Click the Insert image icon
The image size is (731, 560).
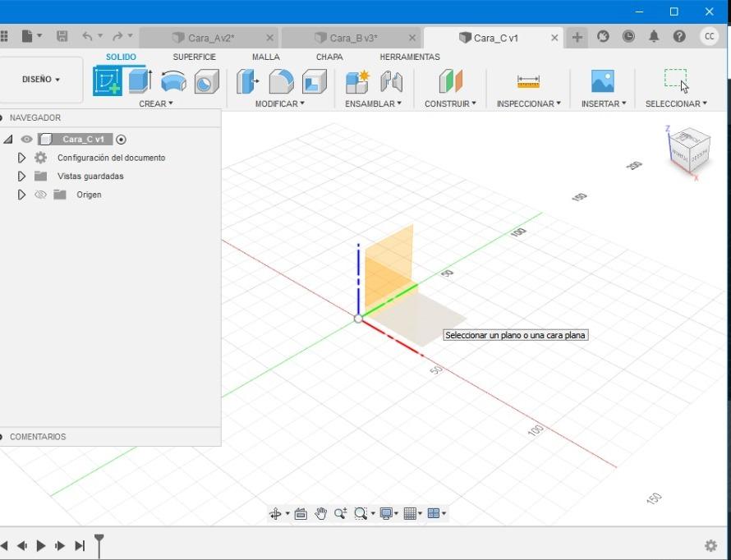(x=602, y=81)
